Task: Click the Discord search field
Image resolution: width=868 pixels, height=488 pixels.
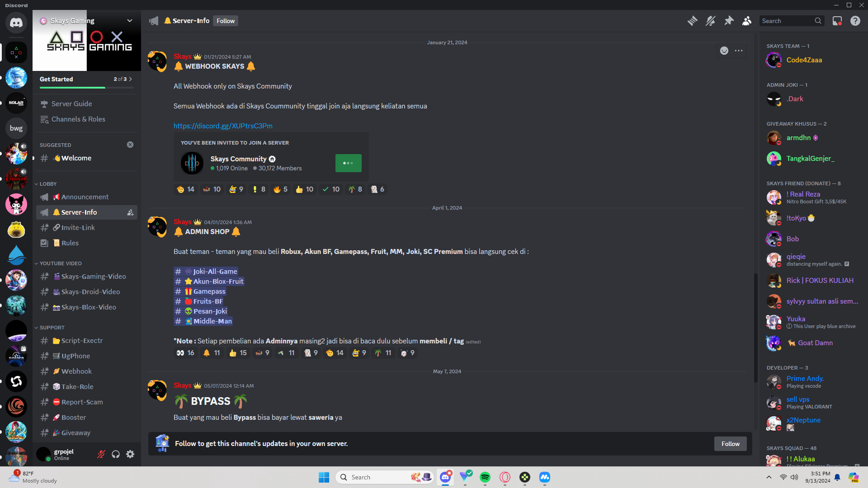Action: [x=792, y=21]
